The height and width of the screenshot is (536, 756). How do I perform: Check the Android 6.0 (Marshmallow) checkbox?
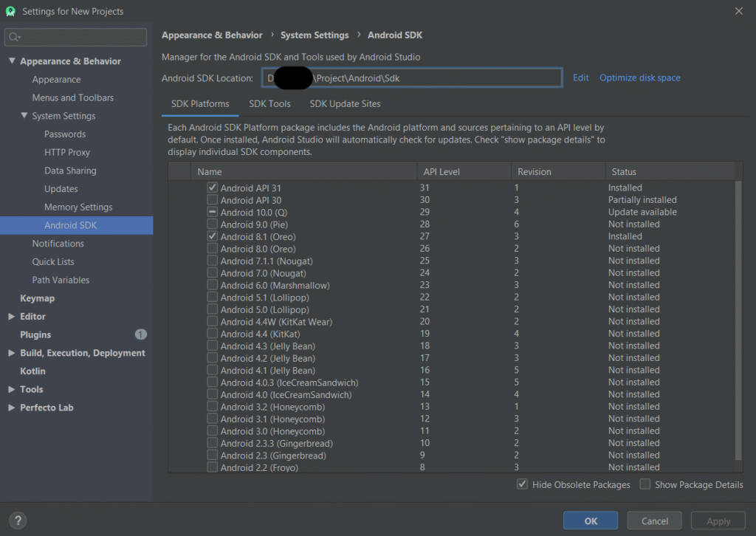pos(212,285)
